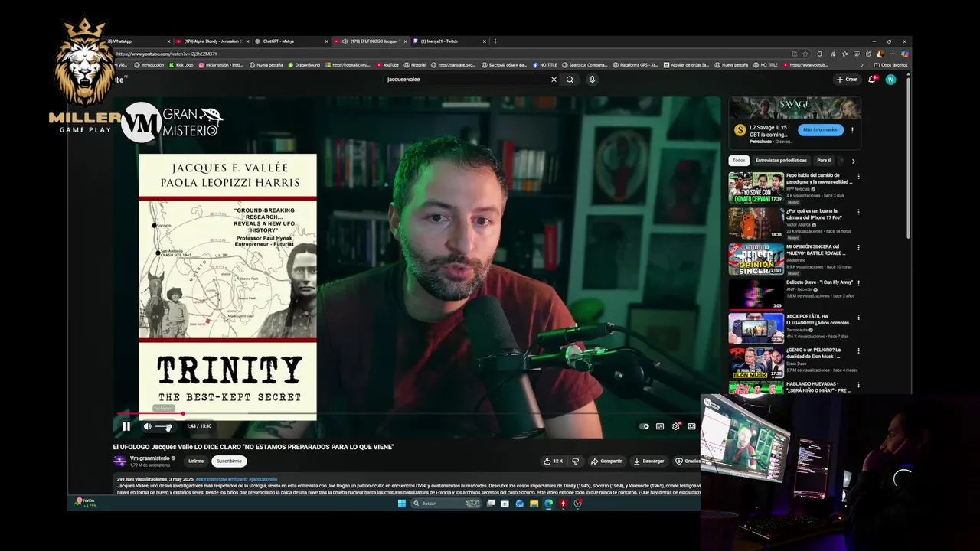Image resolution: width=980 pixels, height=551 pixels.
Task: Toggle the autoplay switch in the player
Action: [x=645, y=426]
